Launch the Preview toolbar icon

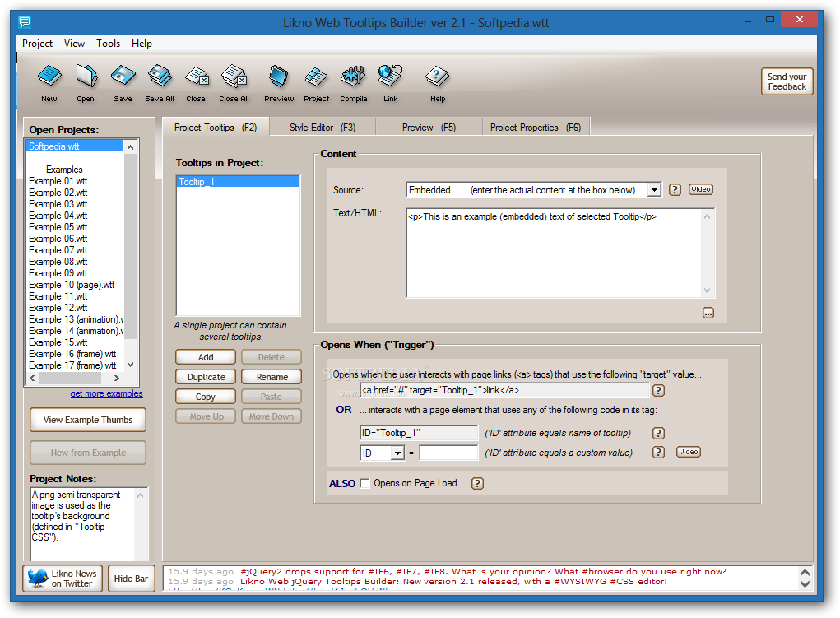tap(279, 82)
